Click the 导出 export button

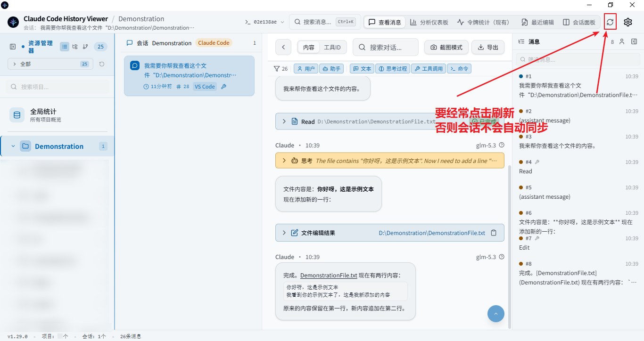point(488,47)
